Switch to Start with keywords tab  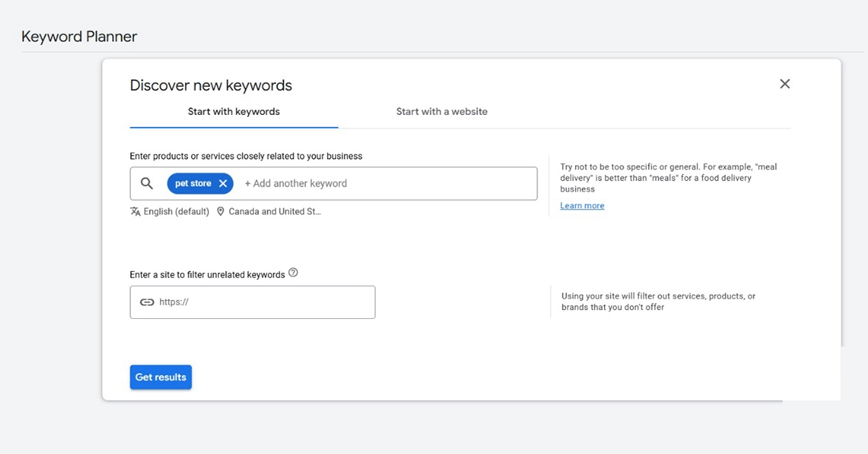[x=234, y=112]
